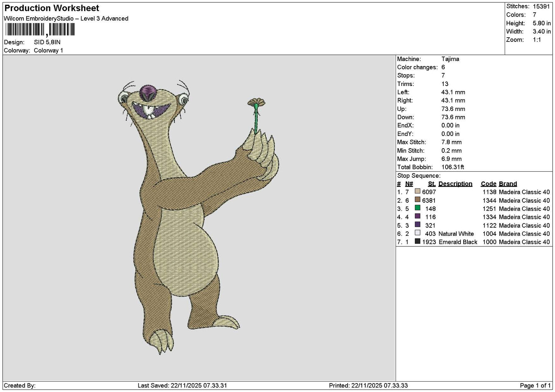Select stitch count "6381" in stop 2
Image resolution: width=555 pixels, height=392 pixels.
pyautogui.click(x=429, y=200)
